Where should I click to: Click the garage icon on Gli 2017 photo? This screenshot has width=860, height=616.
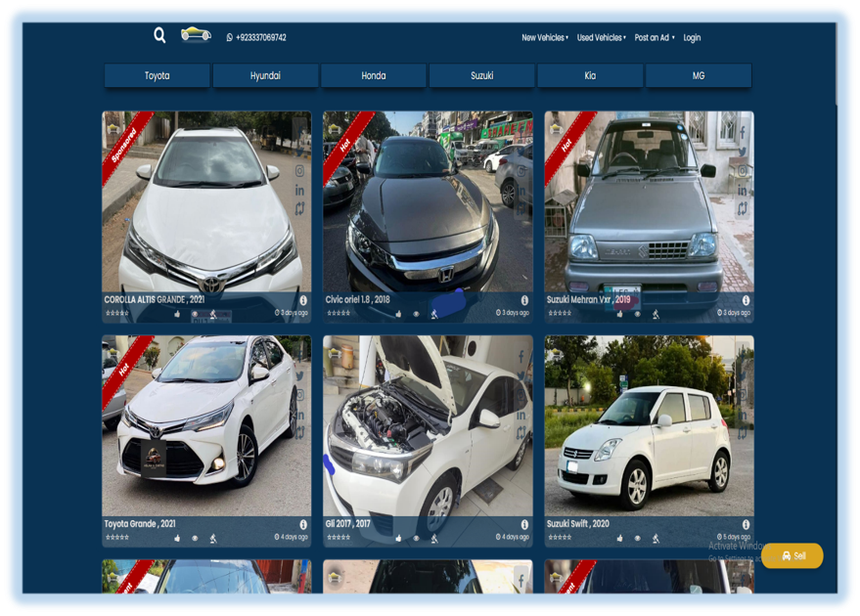tap(335, 352)
